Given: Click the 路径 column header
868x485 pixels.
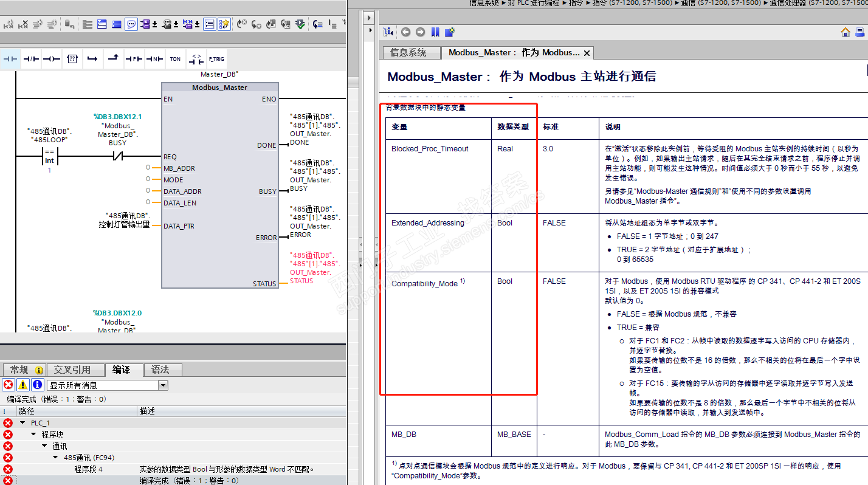Looking at the screenshot, I should click(x=76, y=411).
